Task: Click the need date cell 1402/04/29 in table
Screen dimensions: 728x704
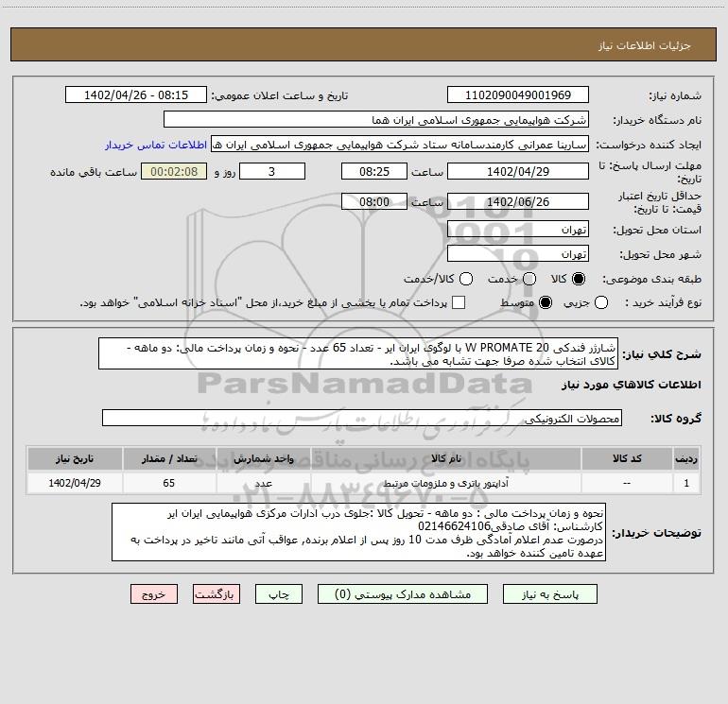Action: tap(75, 483)
